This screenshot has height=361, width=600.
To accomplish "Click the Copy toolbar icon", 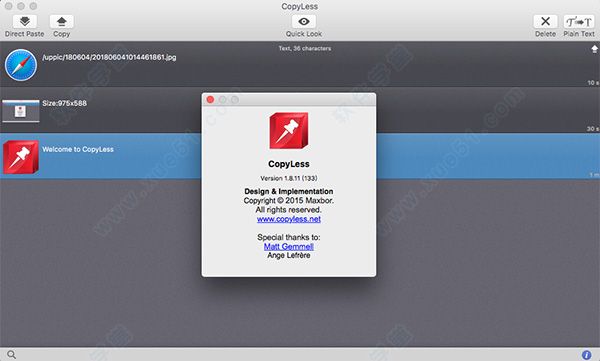I will click(x=62, y=21).
